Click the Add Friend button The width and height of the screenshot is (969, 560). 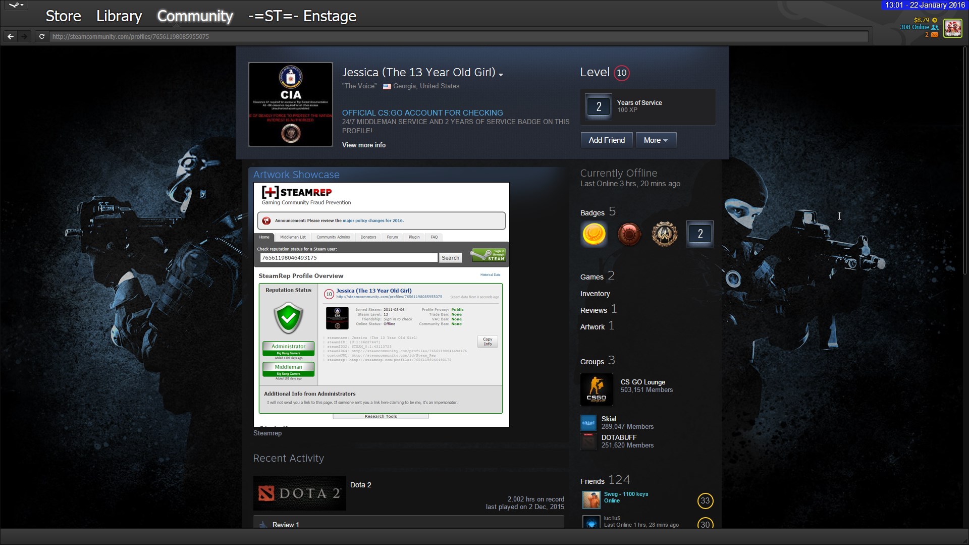606,140
